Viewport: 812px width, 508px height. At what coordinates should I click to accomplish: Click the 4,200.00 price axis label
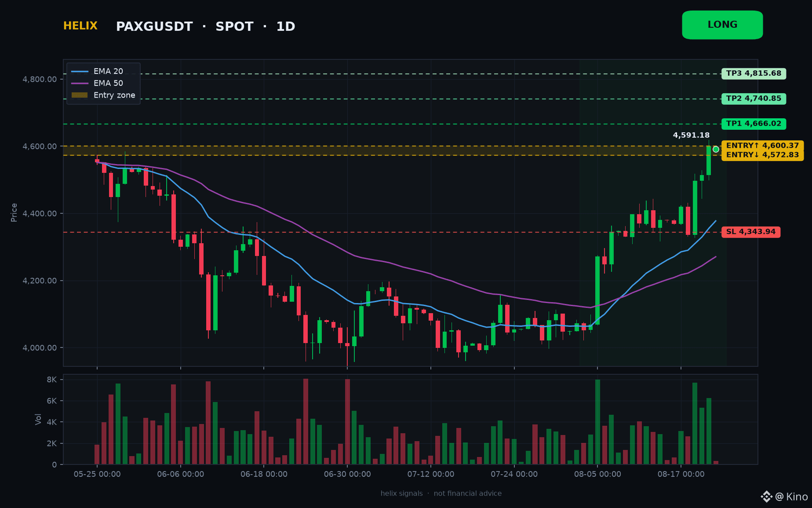pyautogui.click(x=40, y=281)
